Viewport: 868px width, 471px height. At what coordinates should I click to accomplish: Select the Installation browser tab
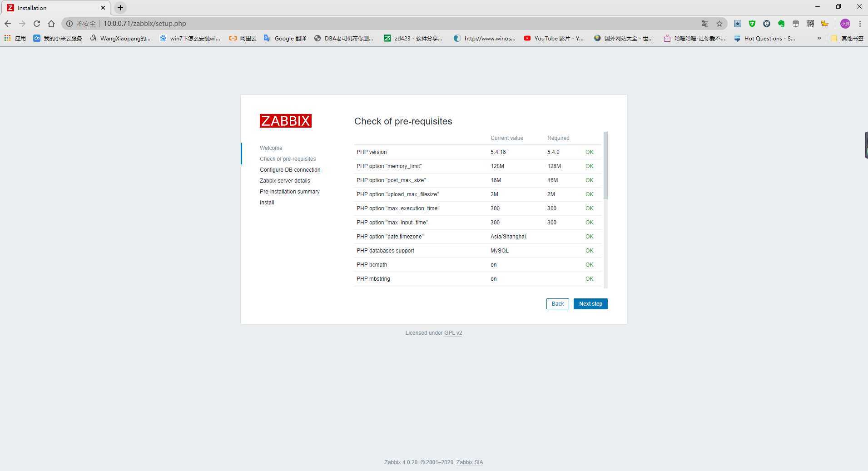click(55, 8)
